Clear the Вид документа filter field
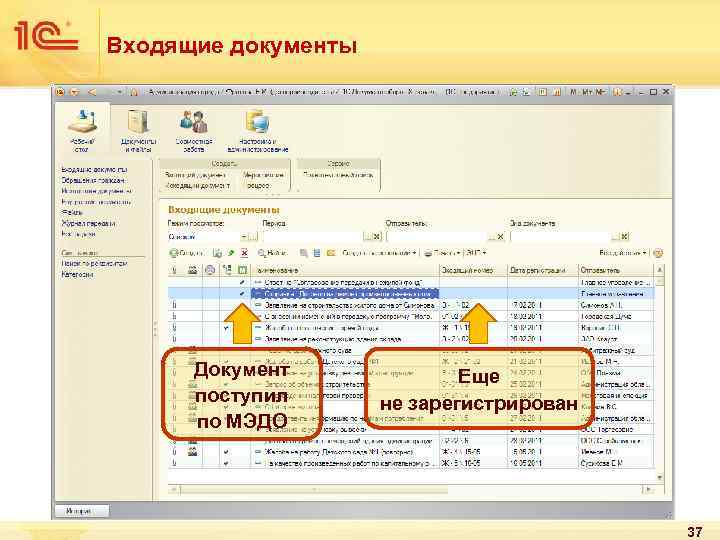This screenshot has width=720, height=540. (624, 236)
